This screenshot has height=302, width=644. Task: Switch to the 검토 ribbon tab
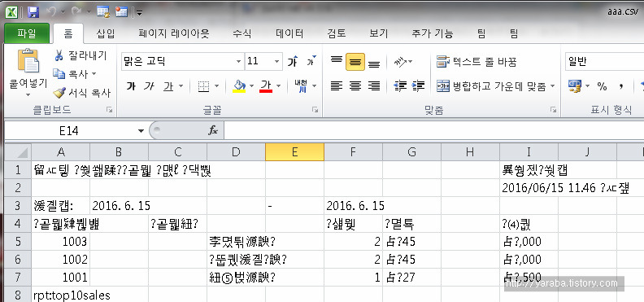click(x=337, y=33)
